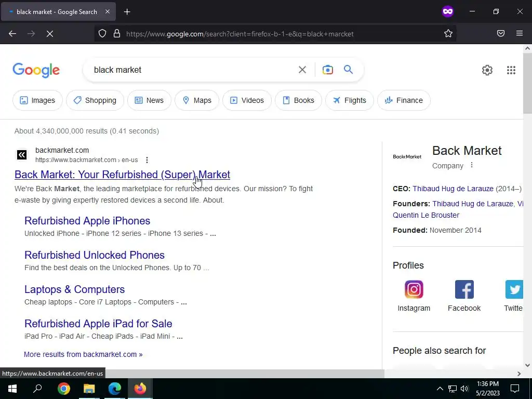Open Quentin Le Brouster founder link
This screenshot has width=532, height=399.
[426, 215]
